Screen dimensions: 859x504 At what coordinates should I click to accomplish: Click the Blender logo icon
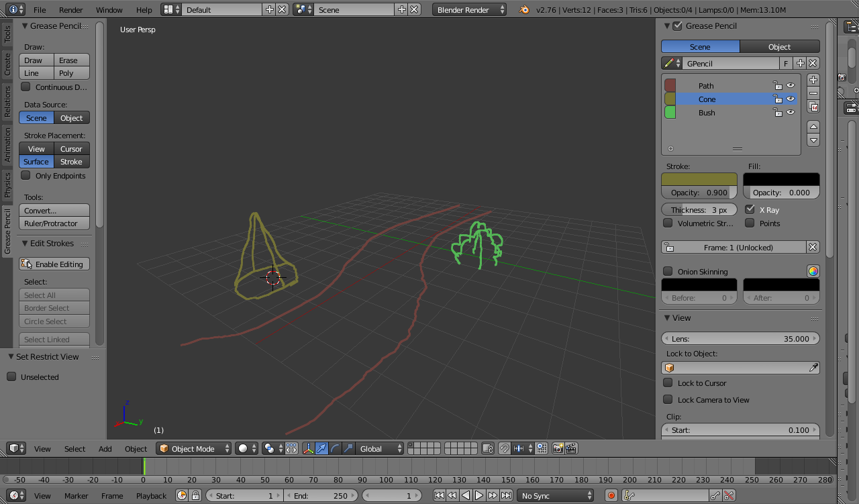pyautogui.click(x=523, y=10)
